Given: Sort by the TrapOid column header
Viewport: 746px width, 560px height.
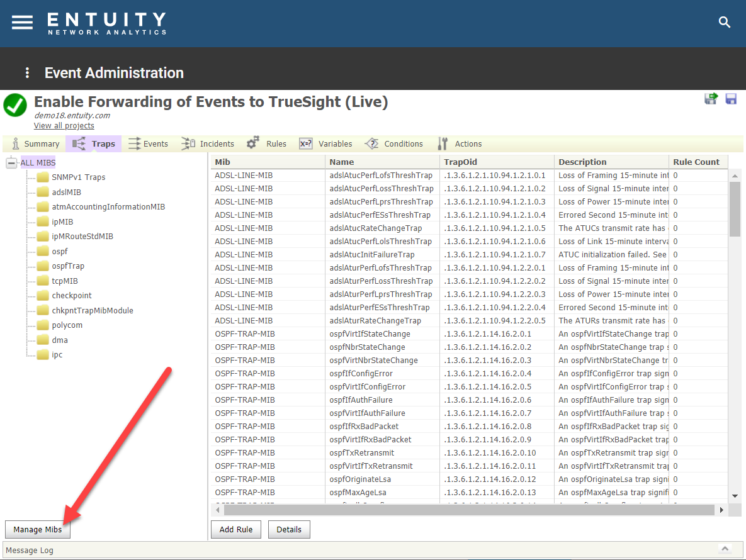Looking at the screenshot, I should coord(497,162).
